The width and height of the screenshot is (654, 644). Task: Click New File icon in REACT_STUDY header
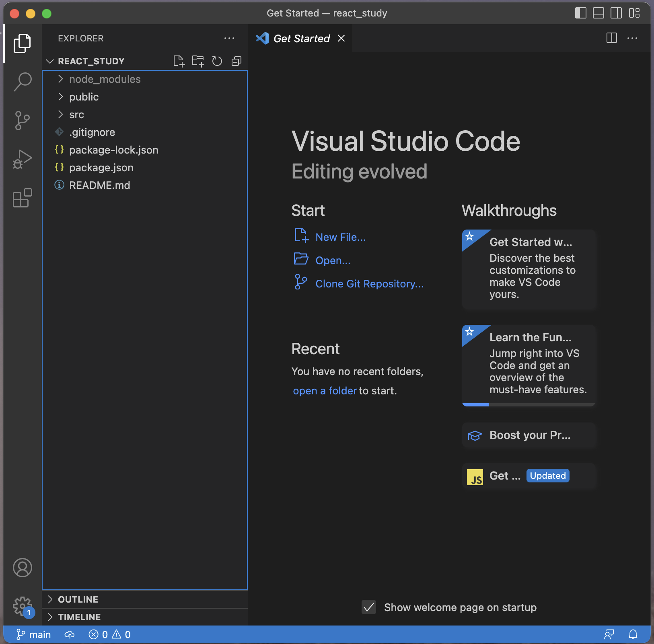click(179, 61)
